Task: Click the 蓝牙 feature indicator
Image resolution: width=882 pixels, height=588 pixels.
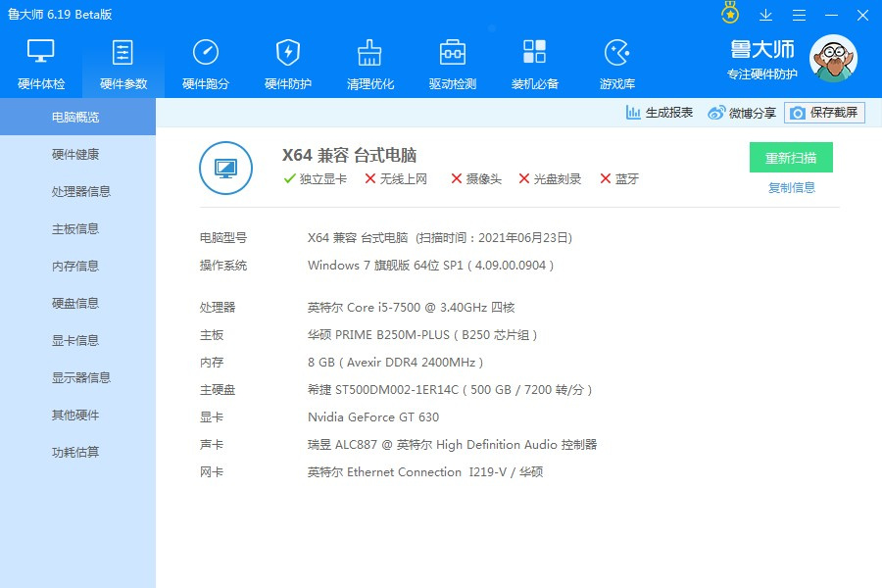Action: click(x=619, y=179)
